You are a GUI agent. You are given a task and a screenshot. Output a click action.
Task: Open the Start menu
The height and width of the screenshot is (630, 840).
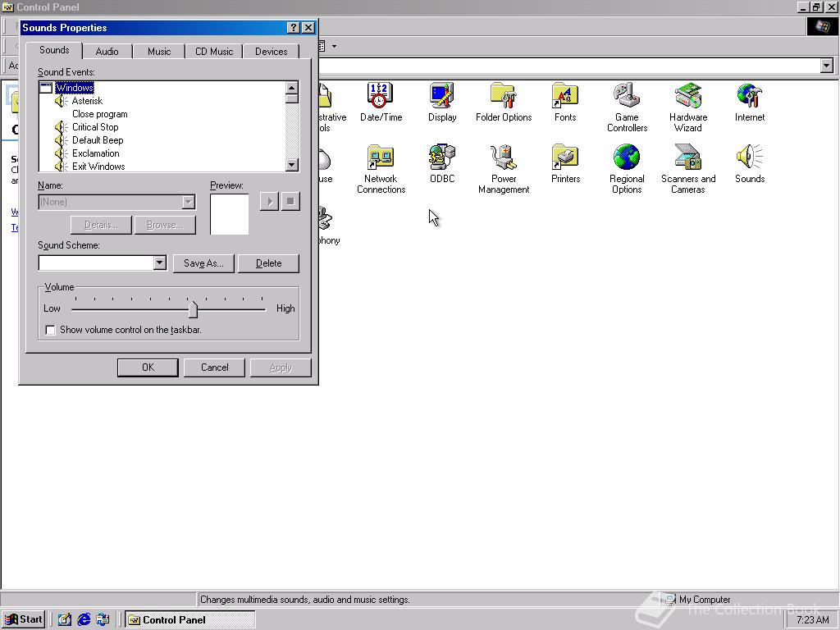(x=24, y=619)
